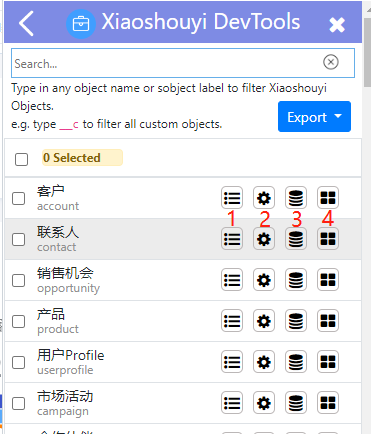Check the userprofile row checkbox
Viewport: 371px width, 434px height.
[x=19, y=362]
